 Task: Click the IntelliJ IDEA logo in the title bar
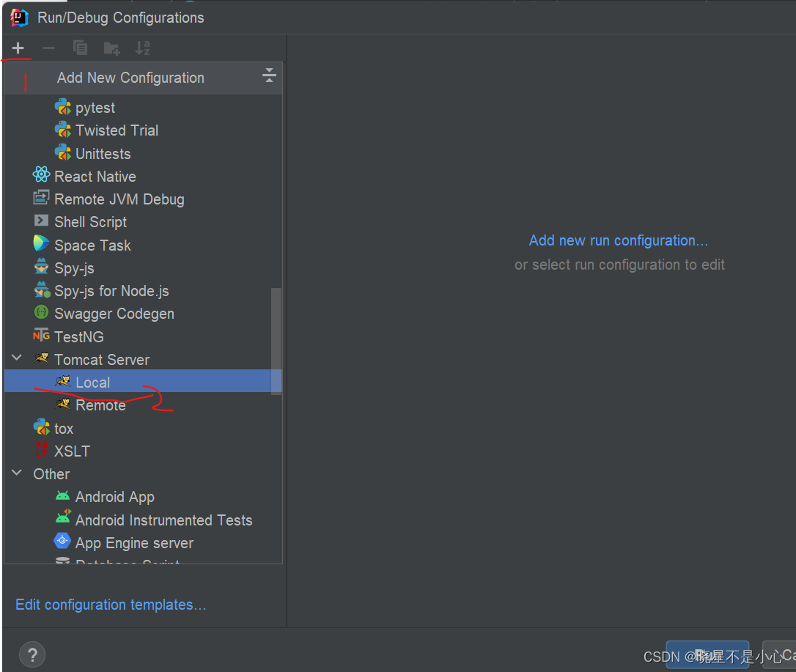pos(19,18)
